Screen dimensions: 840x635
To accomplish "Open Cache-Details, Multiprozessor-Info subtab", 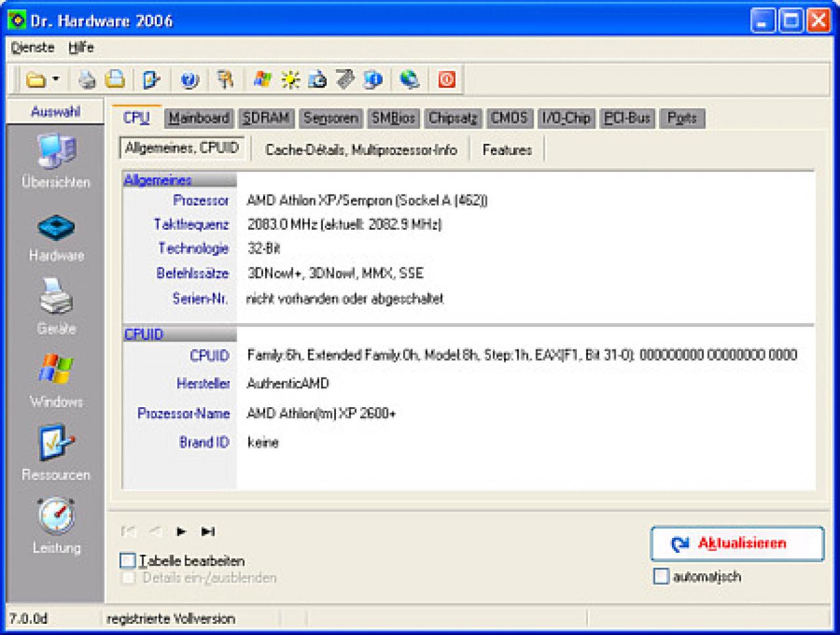I will 361,150.
